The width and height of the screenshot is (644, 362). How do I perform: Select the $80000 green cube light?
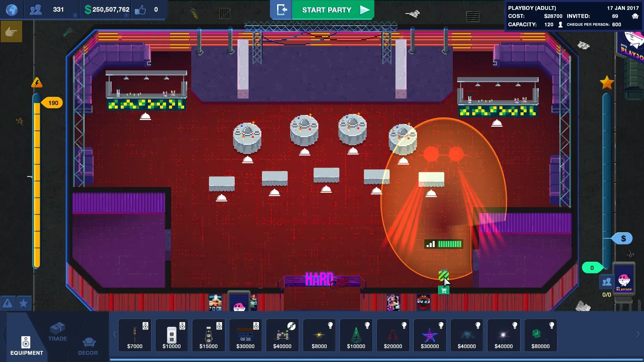pos(540,335)
